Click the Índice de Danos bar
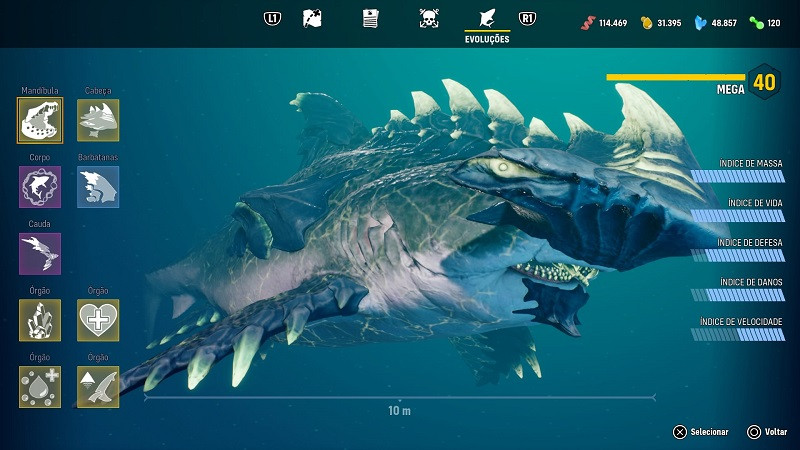Screen dimensions: 800x450 tap(738, 295)
